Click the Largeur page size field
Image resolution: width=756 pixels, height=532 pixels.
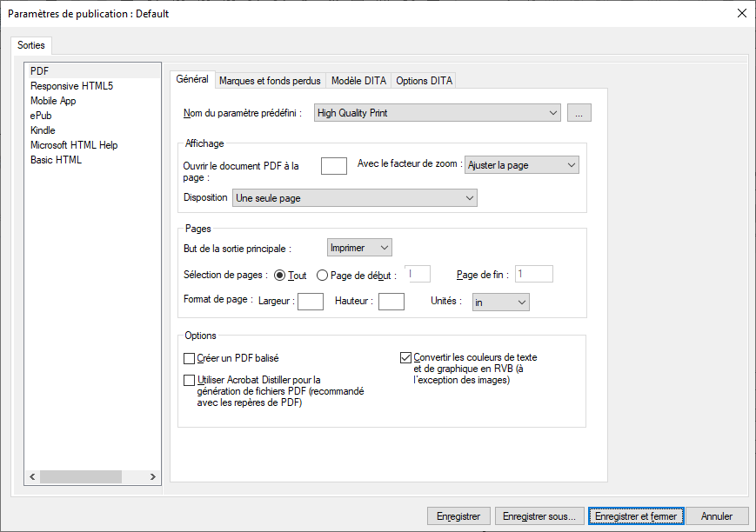pyautogui.click(x=309, y=302)
